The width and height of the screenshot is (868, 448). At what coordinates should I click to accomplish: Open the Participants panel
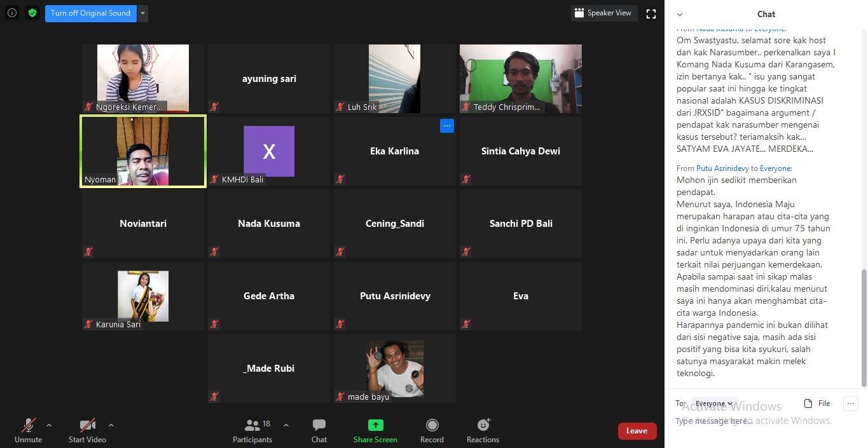coord(252,430)
